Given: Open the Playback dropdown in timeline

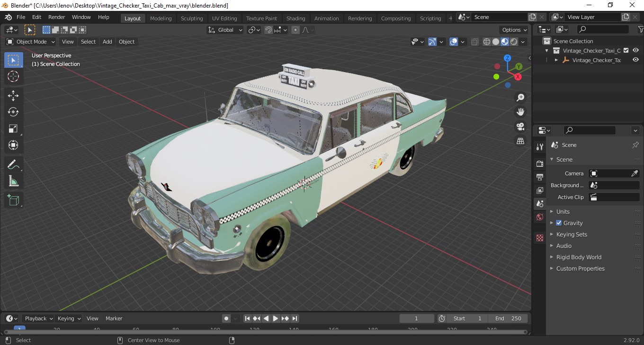Looking at the screenshot, I should 38,318.
